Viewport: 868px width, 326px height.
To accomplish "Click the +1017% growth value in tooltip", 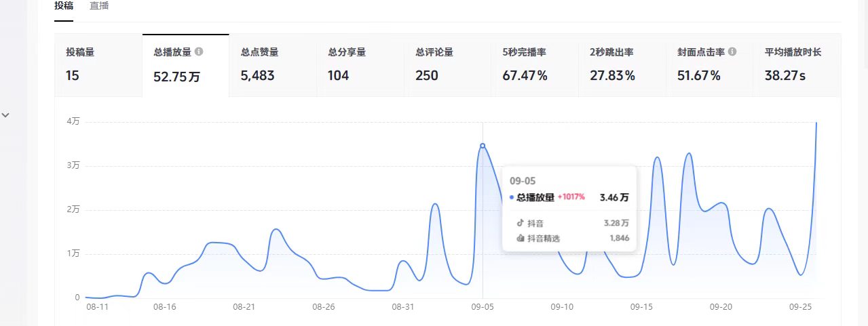I will [x=571, y=198].
